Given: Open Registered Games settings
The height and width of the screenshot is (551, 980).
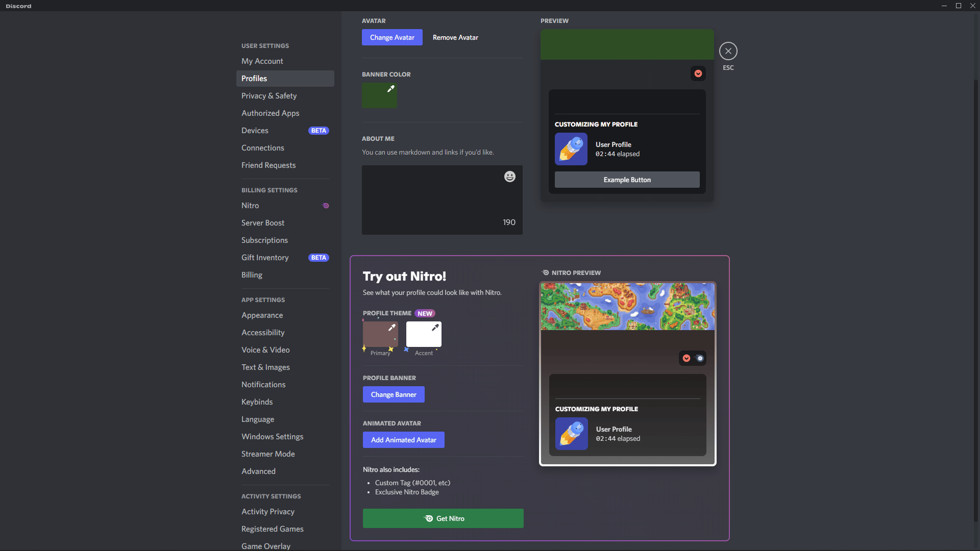Looking at the screenshot, I should 285,529.
